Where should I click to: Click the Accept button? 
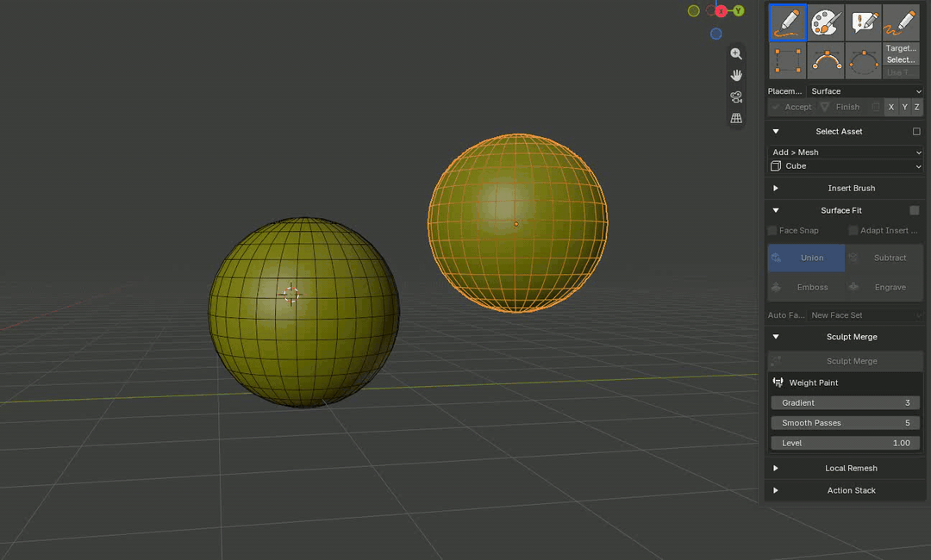[792, 108]
